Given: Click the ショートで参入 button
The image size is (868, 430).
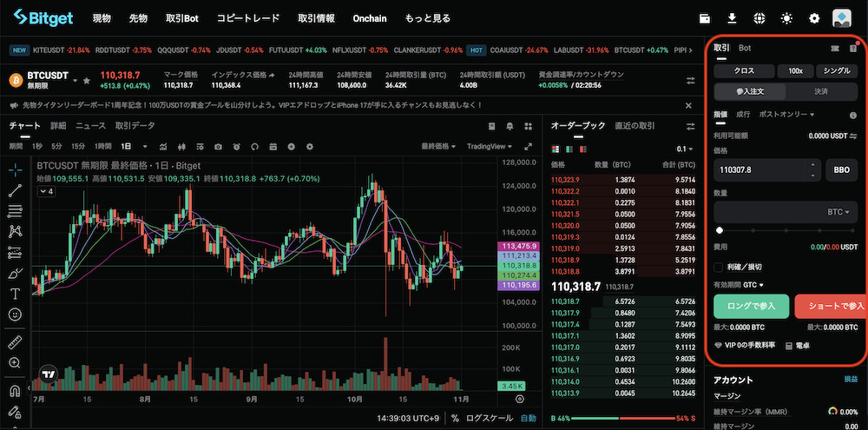Looking at the screenshot, I should (x=831, y=307).
